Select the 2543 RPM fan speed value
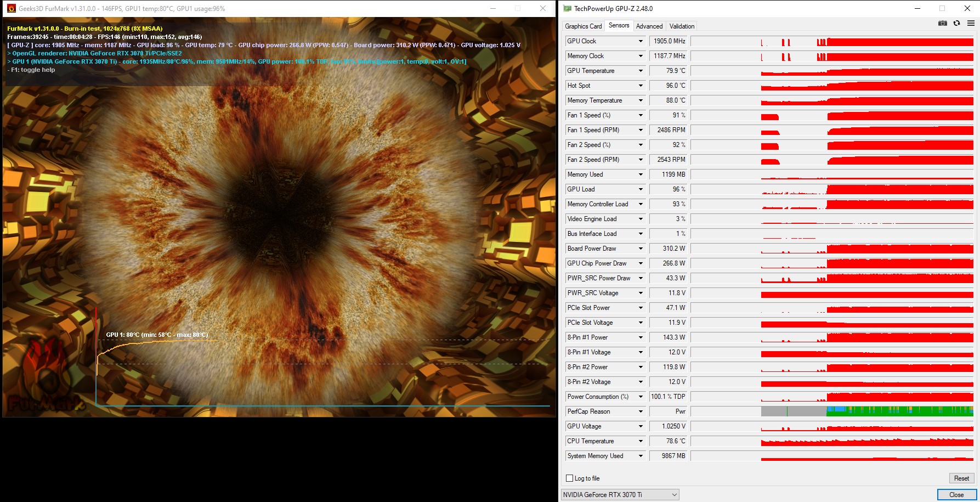980x502 pixels. pos(669,160)
